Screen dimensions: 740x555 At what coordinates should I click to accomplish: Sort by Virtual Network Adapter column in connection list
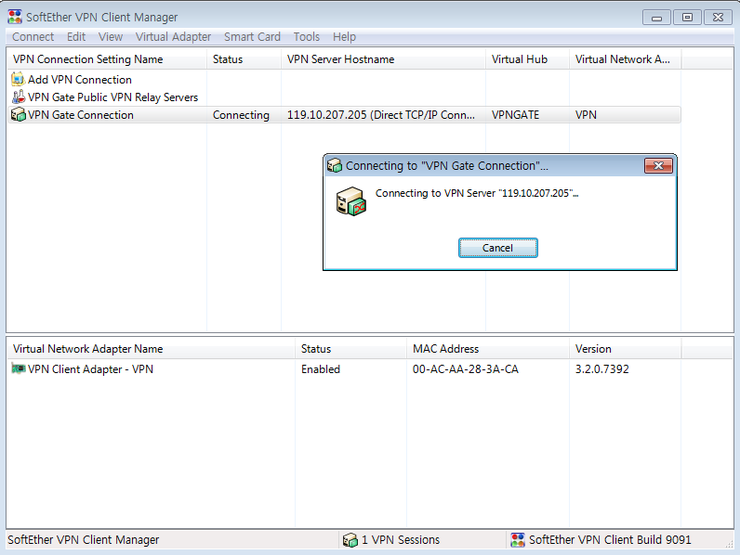[625, 59]
